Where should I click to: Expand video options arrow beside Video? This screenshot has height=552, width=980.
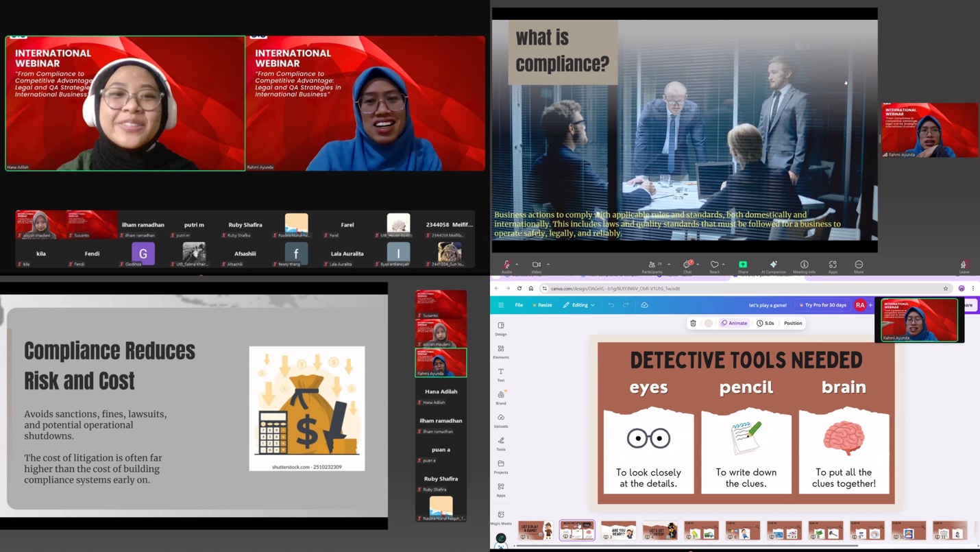(548, 265)
